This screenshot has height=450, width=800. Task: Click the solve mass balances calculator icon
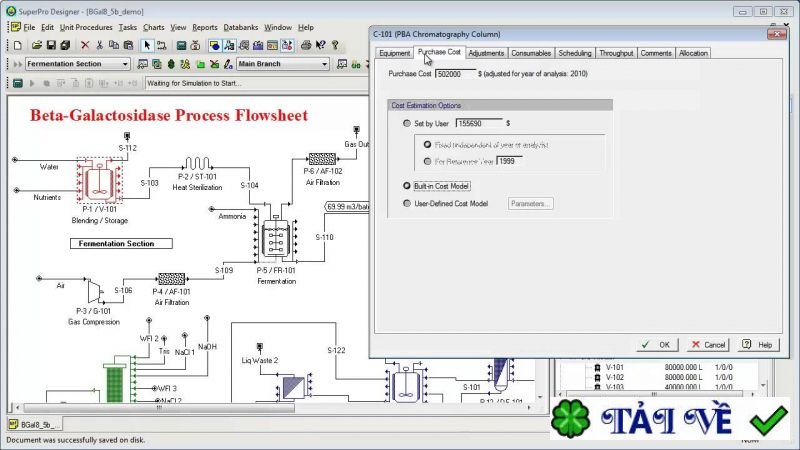point(181,45)
